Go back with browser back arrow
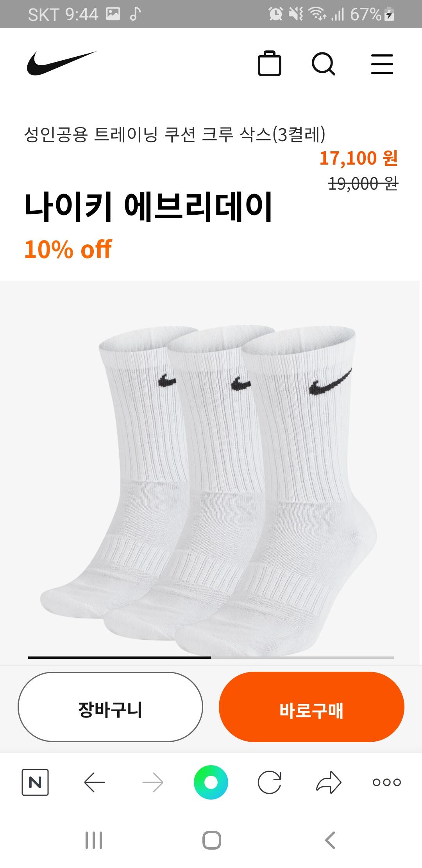 point(94,782)
